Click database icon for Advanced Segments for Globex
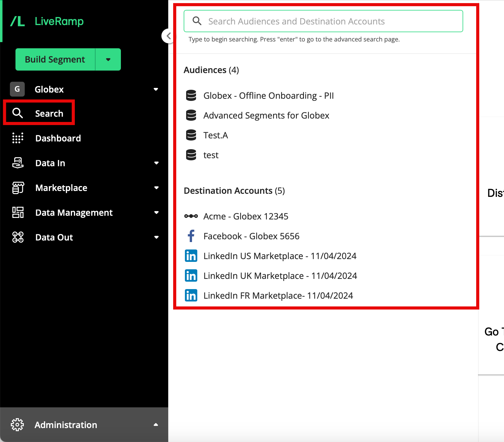504x442 pixels. pyautogui.click(x=191, y=115)
